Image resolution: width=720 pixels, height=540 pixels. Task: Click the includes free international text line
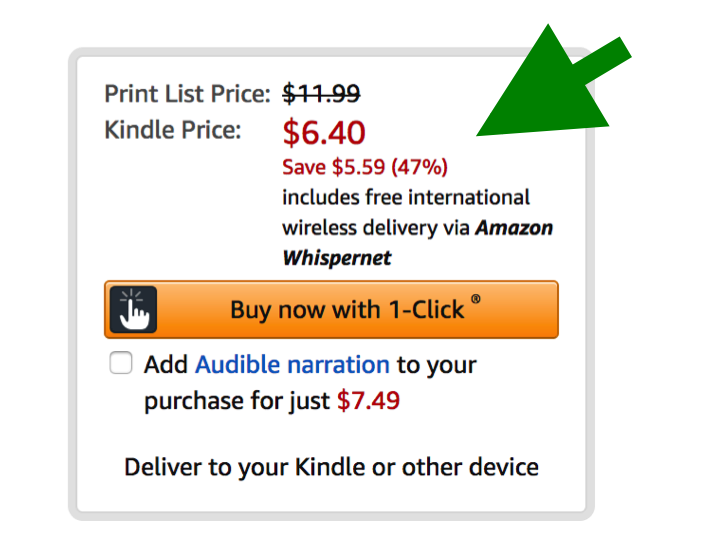tap(406, 197)
